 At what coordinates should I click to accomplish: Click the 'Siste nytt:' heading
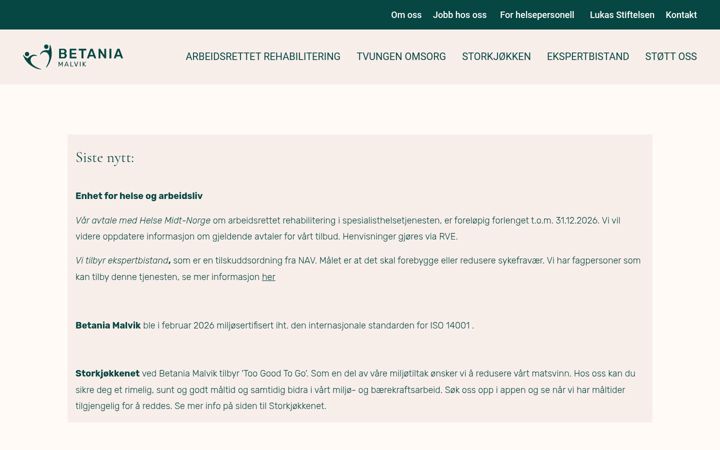tap(105, 158)
